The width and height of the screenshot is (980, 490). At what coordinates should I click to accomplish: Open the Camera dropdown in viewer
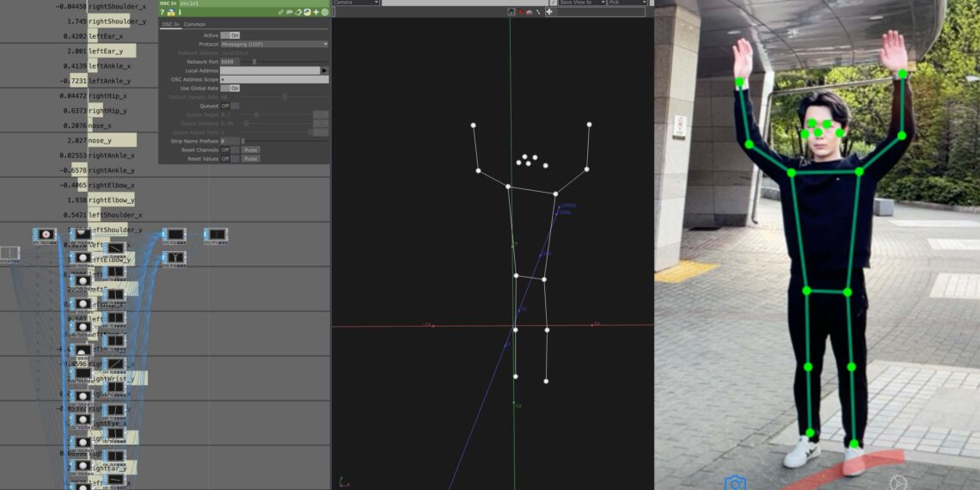click(x=356, y=3)
